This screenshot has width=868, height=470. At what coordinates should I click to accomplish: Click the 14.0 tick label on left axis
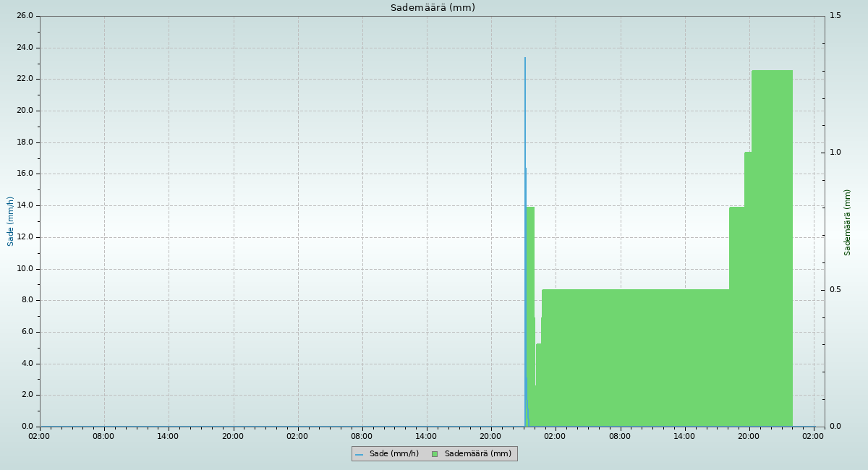25,205
